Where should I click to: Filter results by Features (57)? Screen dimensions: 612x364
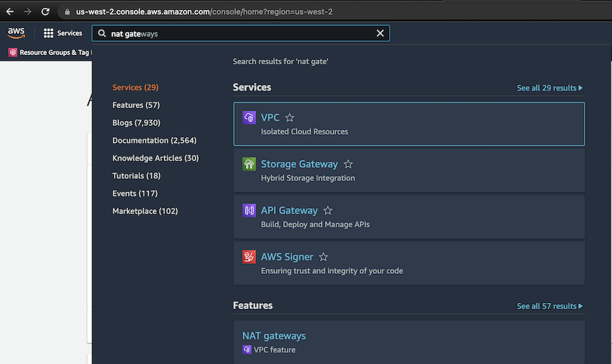136,105
